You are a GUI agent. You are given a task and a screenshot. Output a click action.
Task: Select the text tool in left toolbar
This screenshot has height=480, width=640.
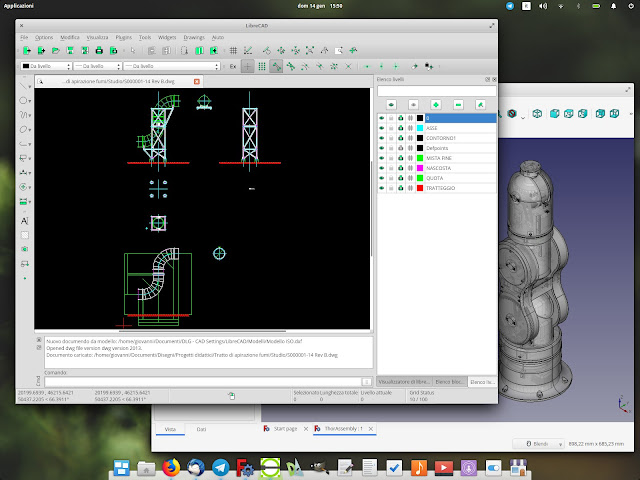click(25, 219)
